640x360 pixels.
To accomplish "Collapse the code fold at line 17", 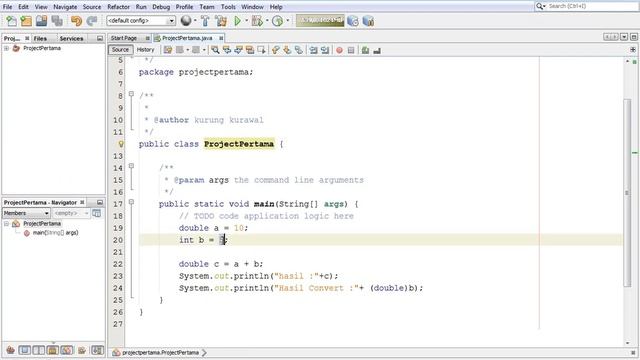I will [x=131, y=202].
